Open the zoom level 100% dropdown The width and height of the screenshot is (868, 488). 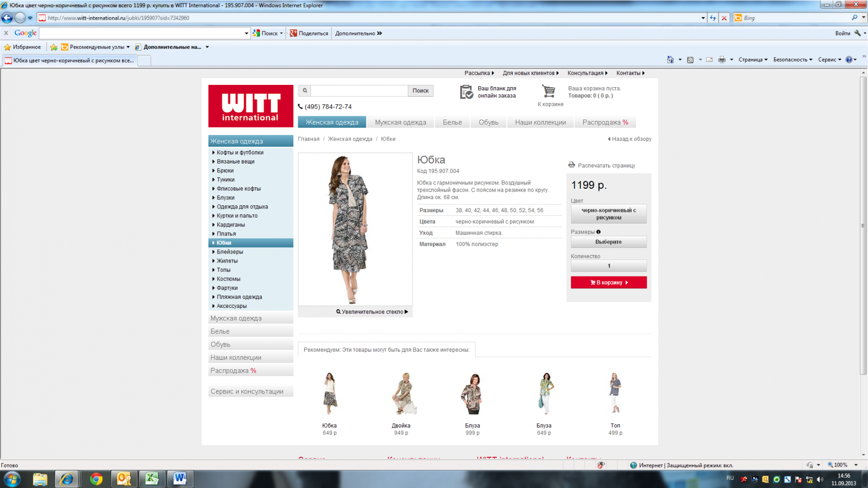856,465
